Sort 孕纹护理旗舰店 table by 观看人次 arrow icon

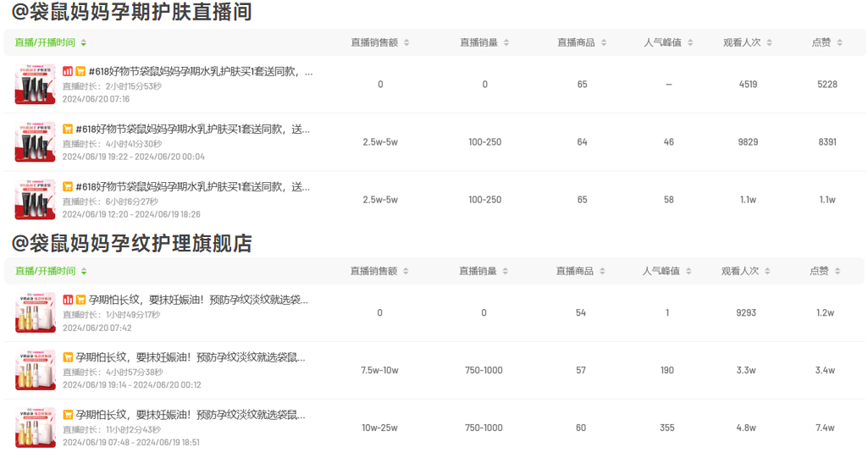point(767,271)
